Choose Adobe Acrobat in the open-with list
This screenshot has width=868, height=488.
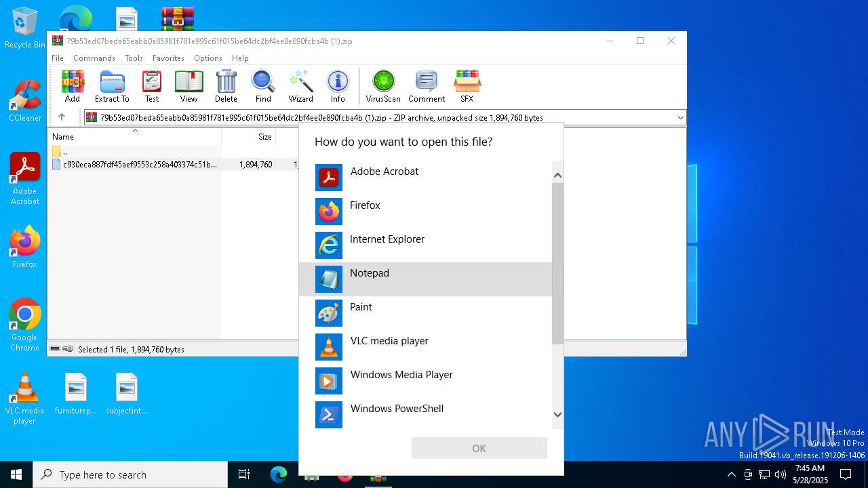[x=426, y=178]
